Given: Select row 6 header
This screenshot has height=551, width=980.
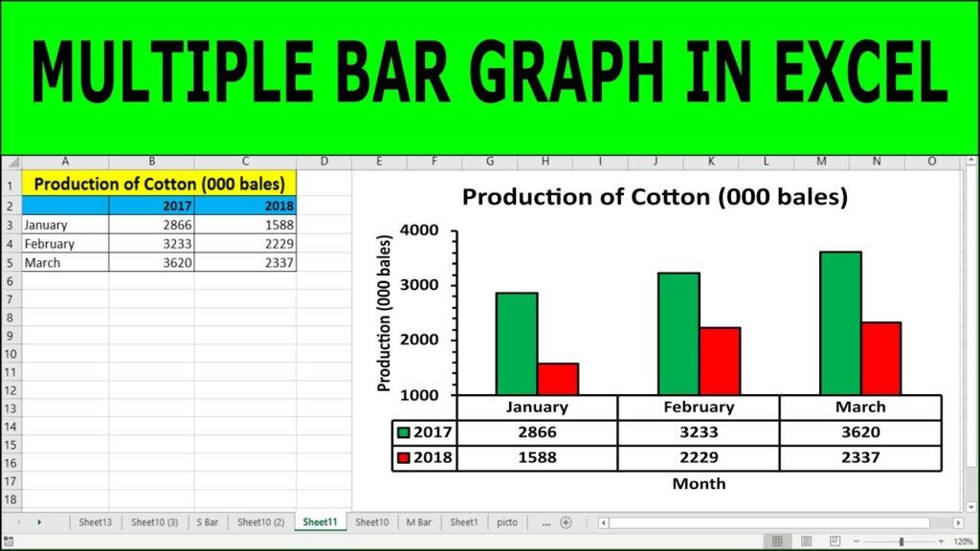Looking at the screenshot, I should point(11,281).
